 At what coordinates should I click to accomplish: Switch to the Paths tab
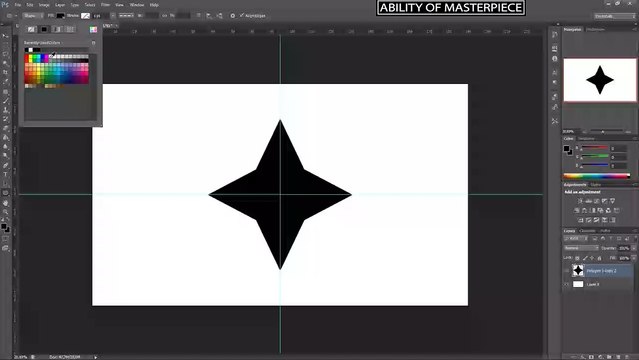pyautogui.click(x=605, y=231)
